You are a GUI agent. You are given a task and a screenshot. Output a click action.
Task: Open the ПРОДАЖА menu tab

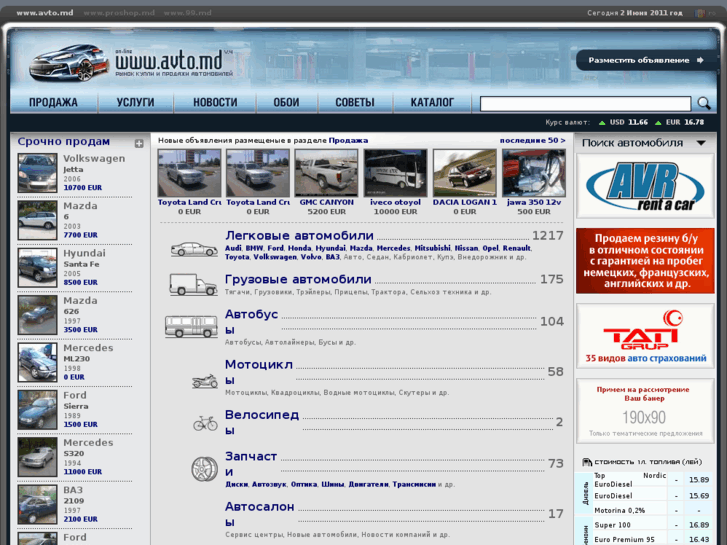pos(53,102)
